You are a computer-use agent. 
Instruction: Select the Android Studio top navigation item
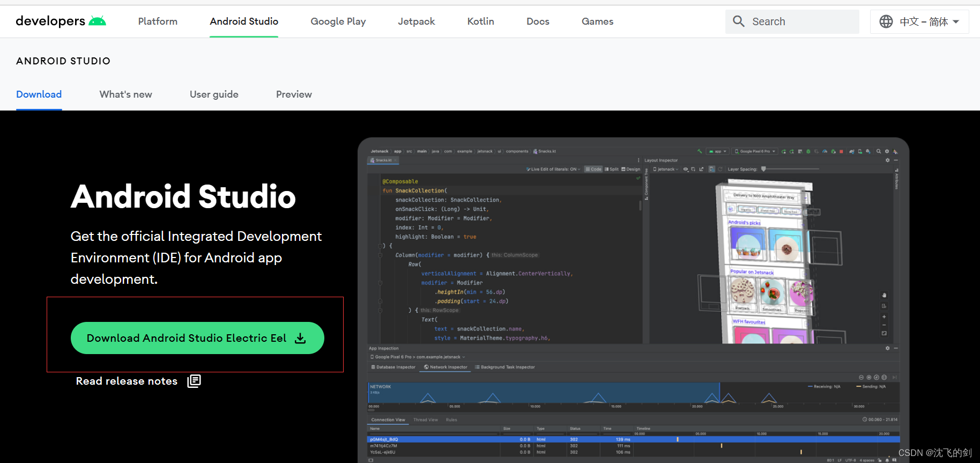coord(244,21)
